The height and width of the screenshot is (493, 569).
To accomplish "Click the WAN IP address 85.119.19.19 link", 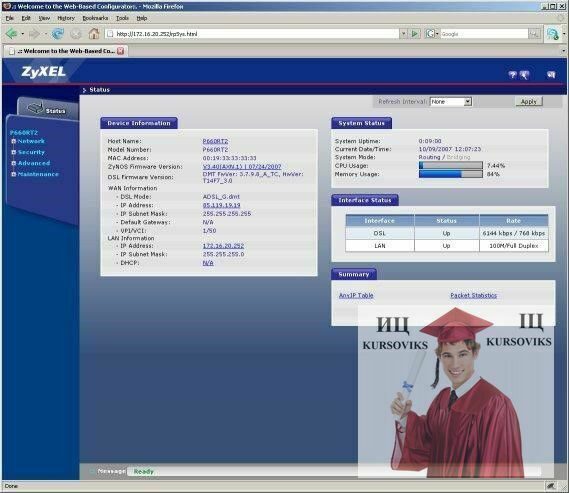I will coord(221,205).
